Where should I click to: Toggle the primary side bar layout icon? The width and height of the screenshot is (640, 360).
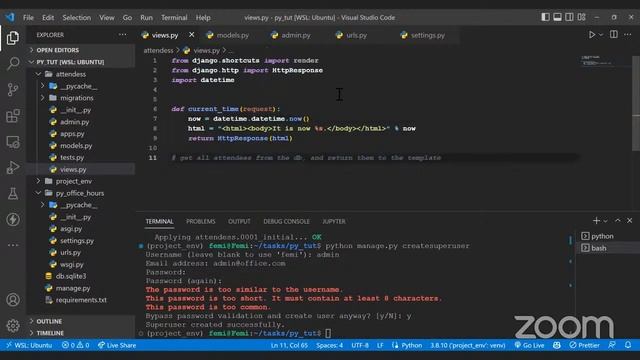click(545, 17)
